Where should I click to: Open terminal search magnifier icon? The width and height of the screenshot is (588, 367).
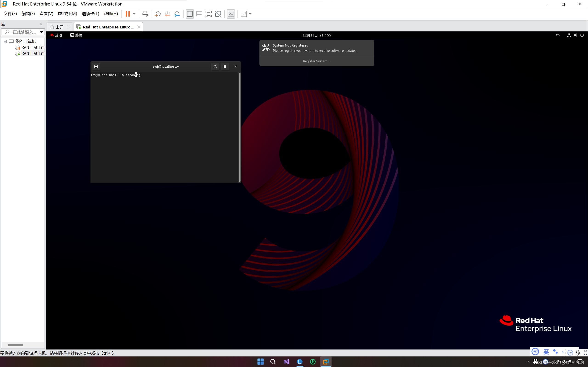tap(215, 67)
